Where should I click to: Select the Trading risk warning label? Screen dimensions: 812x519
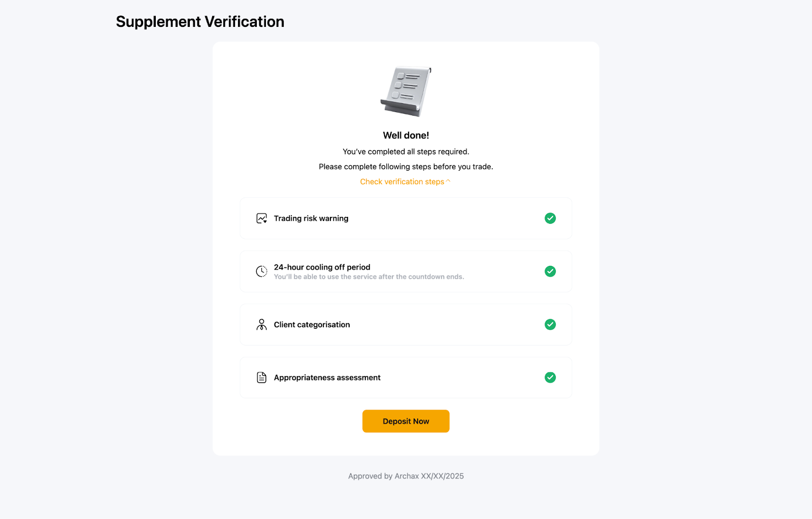click(311, 219)
